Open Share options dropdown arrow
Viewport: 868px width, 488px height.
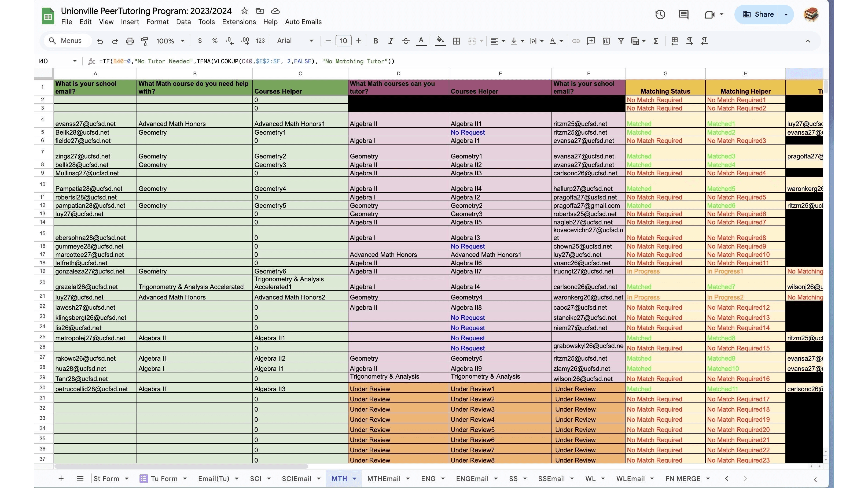[786, 14]
